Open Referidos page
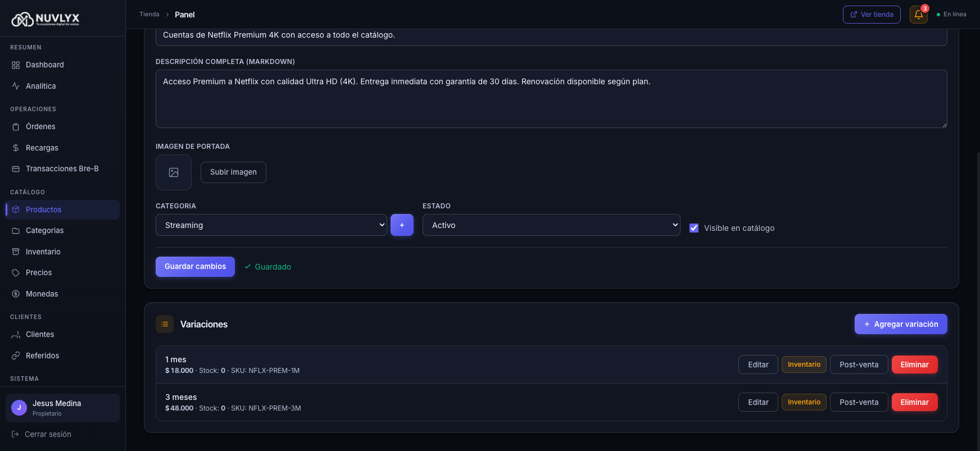Viewport: 980px width, 451px height. coord(62,356)
